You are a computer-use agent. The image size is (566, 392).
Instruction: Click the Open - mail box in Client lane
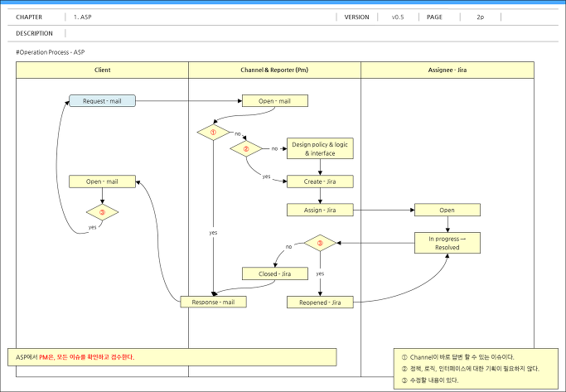[x=102, y=181]
